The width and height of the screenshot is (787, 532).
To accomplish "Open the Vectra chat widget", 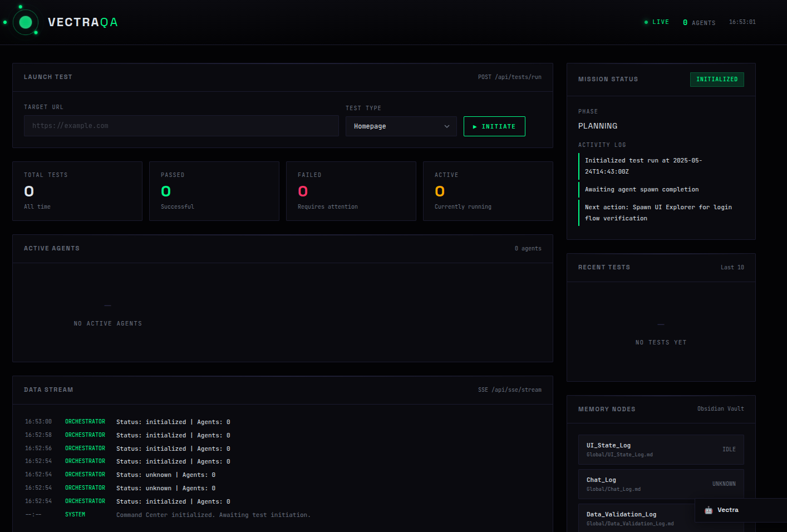I will pos(741,510).
